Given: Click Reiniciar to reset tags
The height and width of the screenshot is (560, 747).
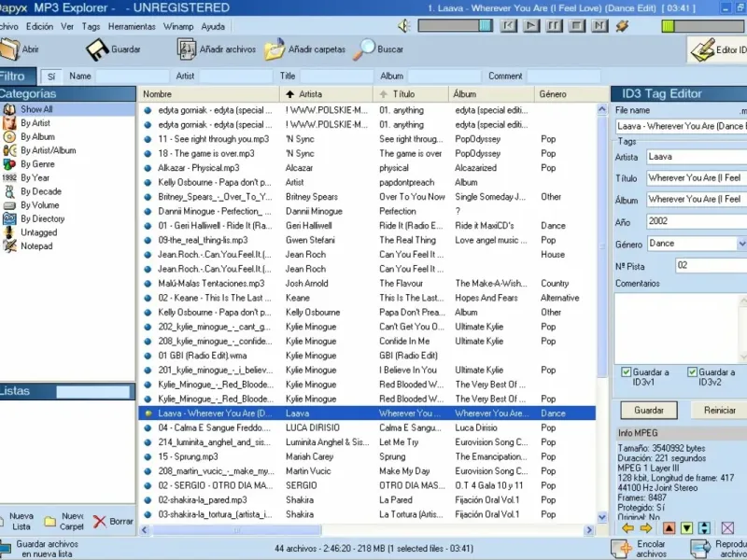Looking at the screenshot, I should (719, 410).
